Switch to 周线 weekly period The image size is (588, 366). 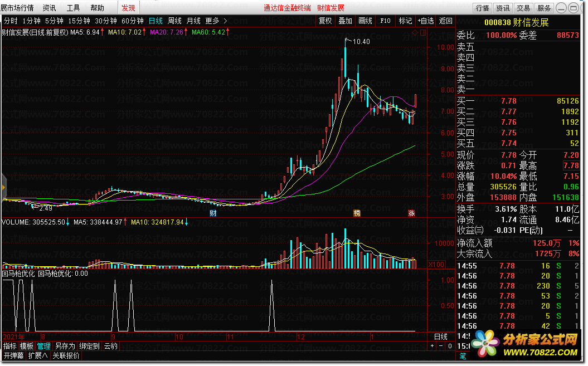(x=175, y=21)
